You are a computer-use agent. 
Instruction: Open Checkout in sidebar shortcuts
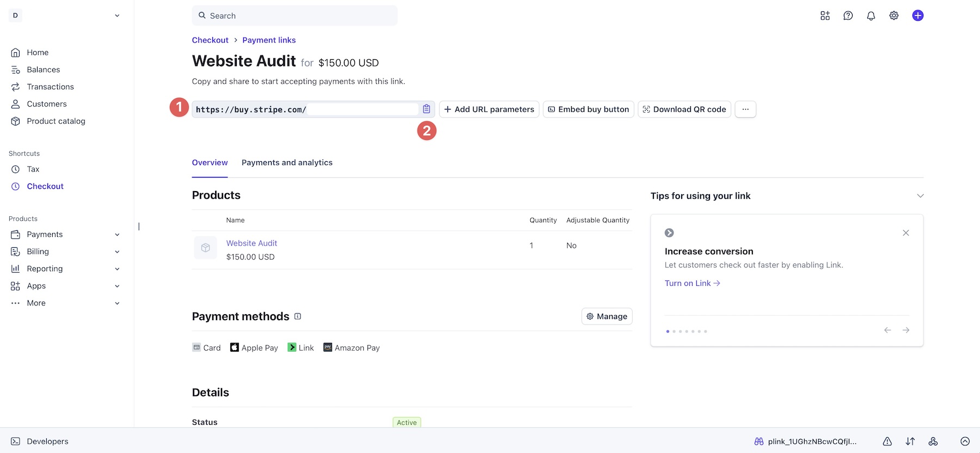[45, 186]
